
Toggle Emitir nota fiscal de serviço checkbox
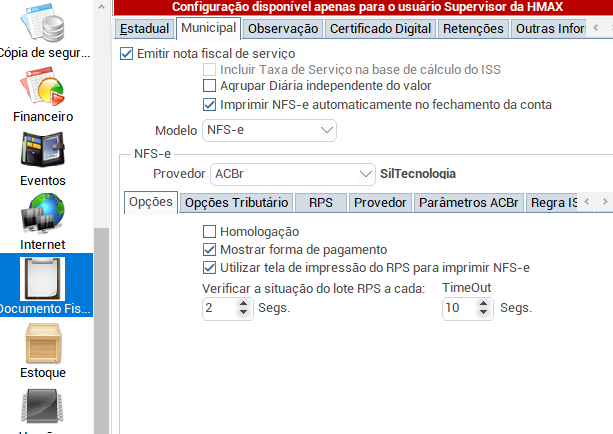(x=126, y=53)
